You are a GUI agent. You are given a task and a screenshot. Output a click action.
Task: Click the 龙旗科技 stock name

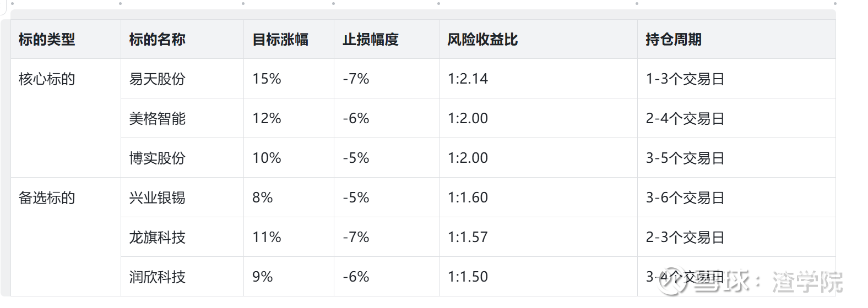[157, 238]
